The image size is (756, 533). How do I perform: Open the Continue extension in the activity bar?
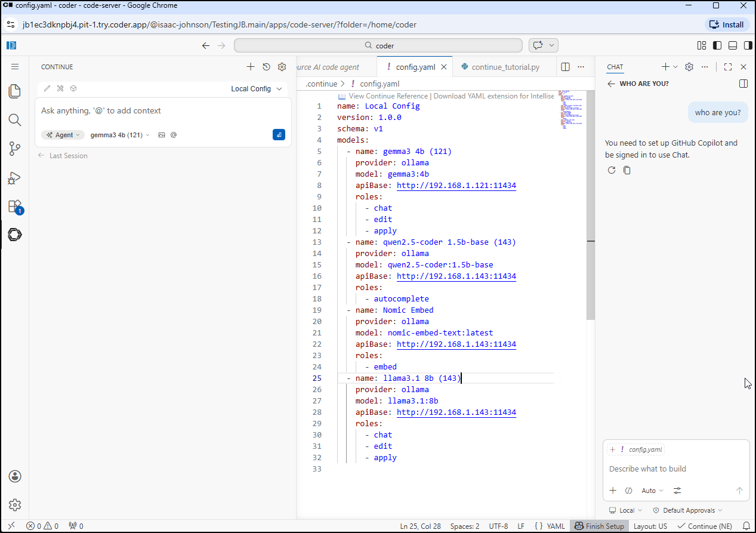pos(14,235)
